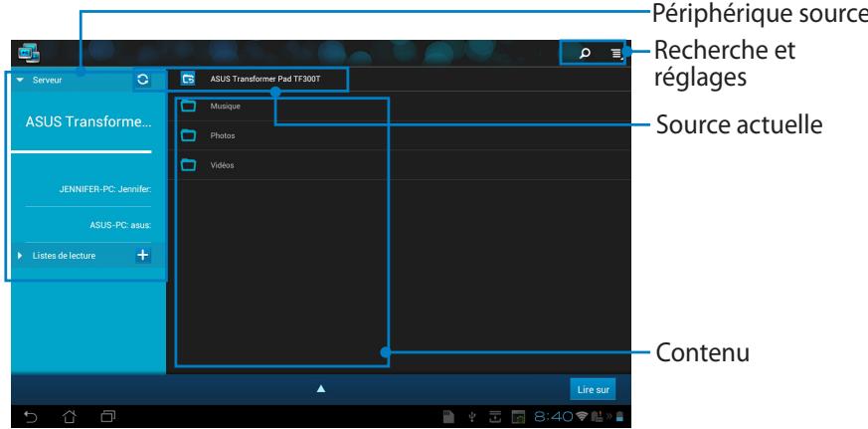The height and width of the screenshot is (429, 868).
Task: Click ASUS Transformer Pad TF300T source label
Action: [265, 80]
